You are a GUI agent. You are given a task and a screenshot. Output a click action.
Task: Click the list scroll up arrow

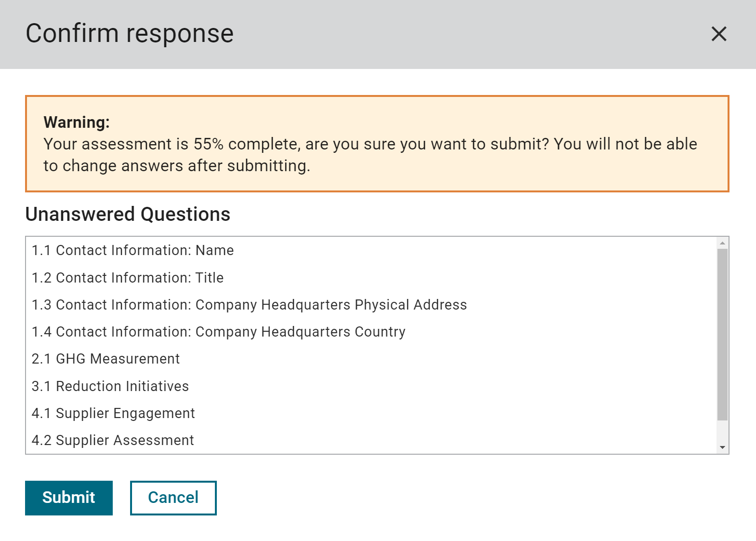pos(722,243)
